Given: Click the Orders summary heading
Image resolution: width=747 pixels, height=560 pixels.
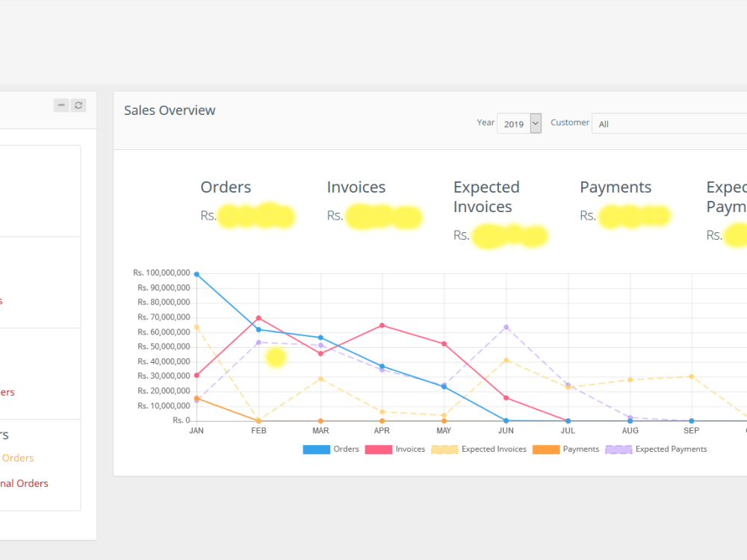Looking at the screenshot, I should [226, 187].
